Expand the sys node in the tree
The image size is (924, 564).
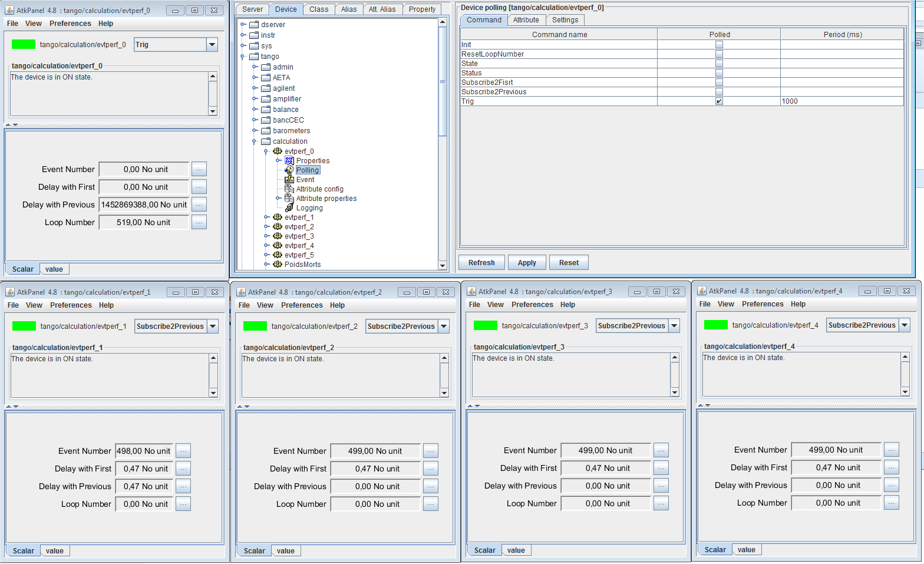pyautogui.click(x=242, y=45)
